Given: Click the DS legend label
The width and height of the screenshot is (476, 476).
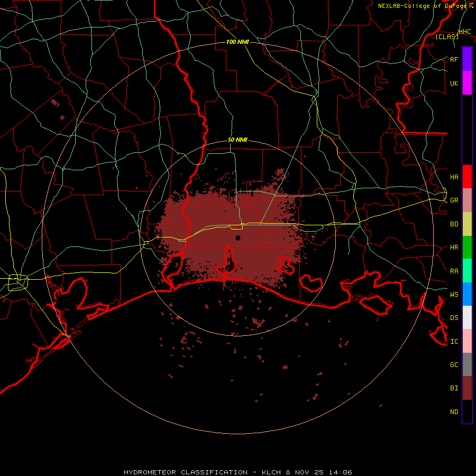Looking at the screenshot, I should pos(454,318).
